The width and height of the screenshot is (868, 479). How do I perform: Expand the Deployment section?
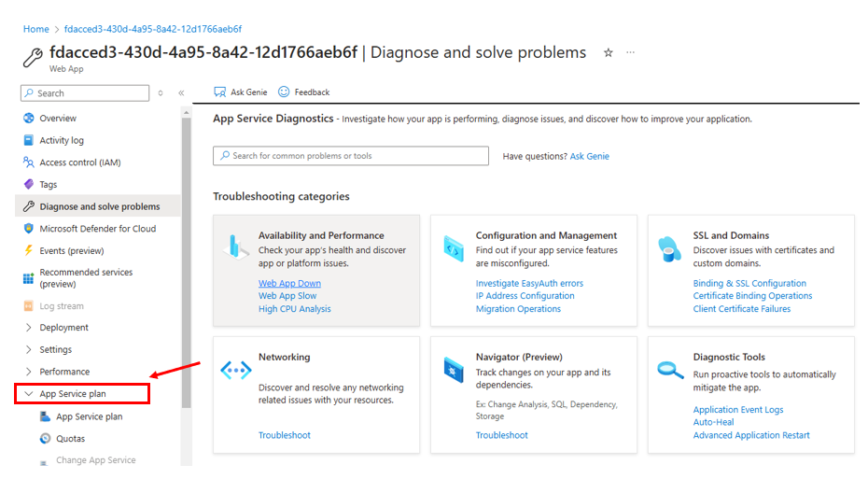63,328
